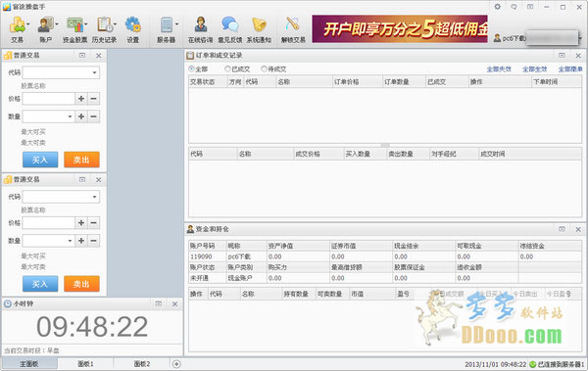
Task: Expand 数量 dropdown in first 普通交易 panel
Action: pos(70,116)
